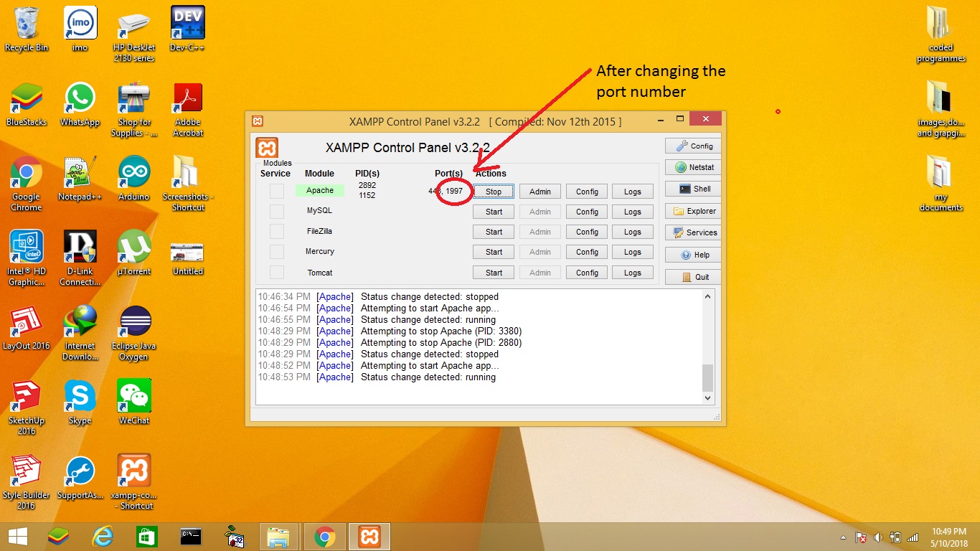Start the Mercury module
This screenshot has height=551, width=980.
pyautogui.click(x=494, y=252)
